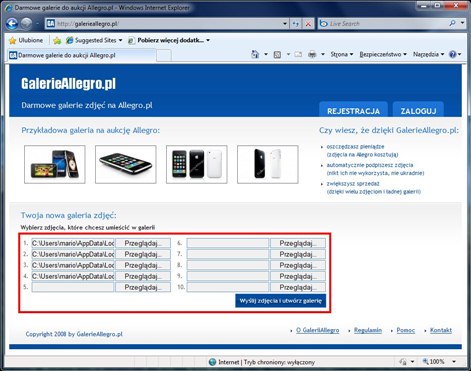Screen dimensions: 471x371
Task: Click Przeglądaj button for file 1
Action: [x=143, y=243]
